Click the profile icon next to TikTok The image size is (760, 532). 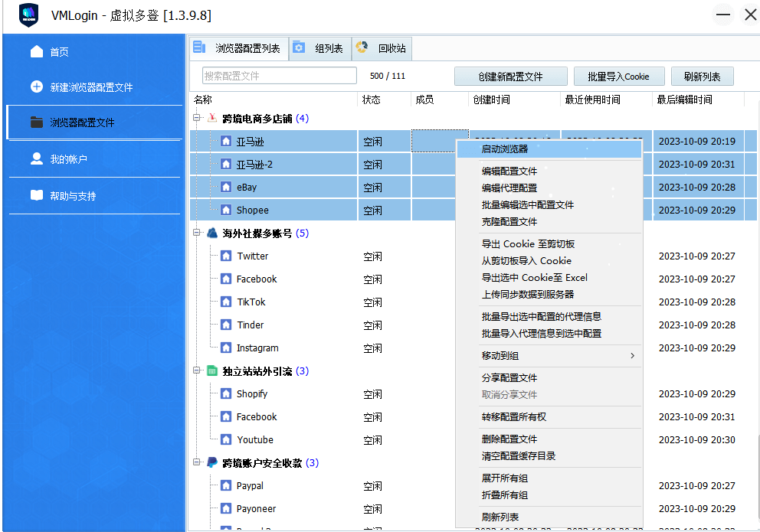click(x=226, y=302)
